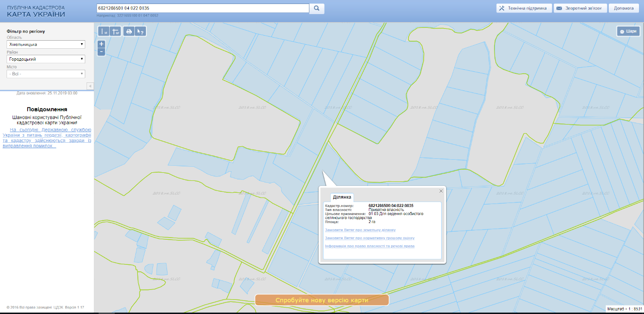Select the area measurement tool

tap(116, 32)
